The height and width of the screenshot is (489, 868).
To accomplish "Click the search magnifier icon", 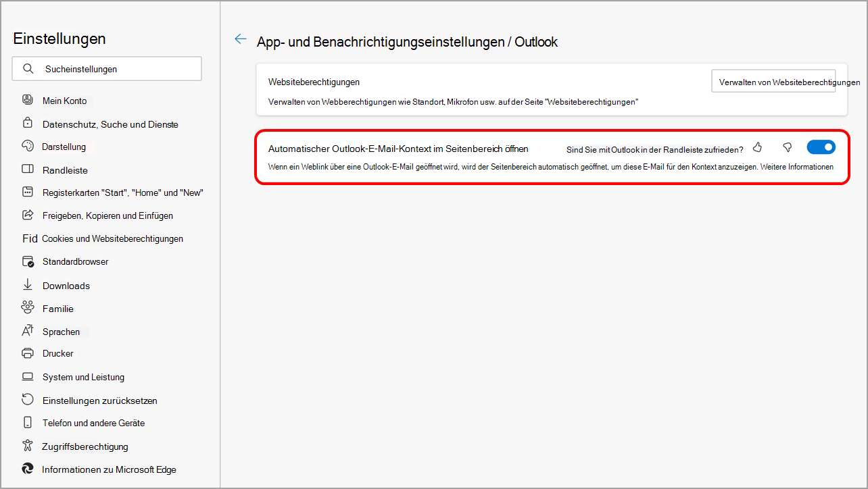I will (28, 69).
